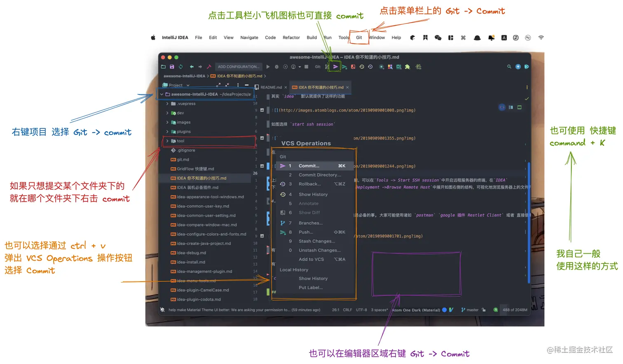
Task: Expand the dev folder
Action: tap(167, 113)
